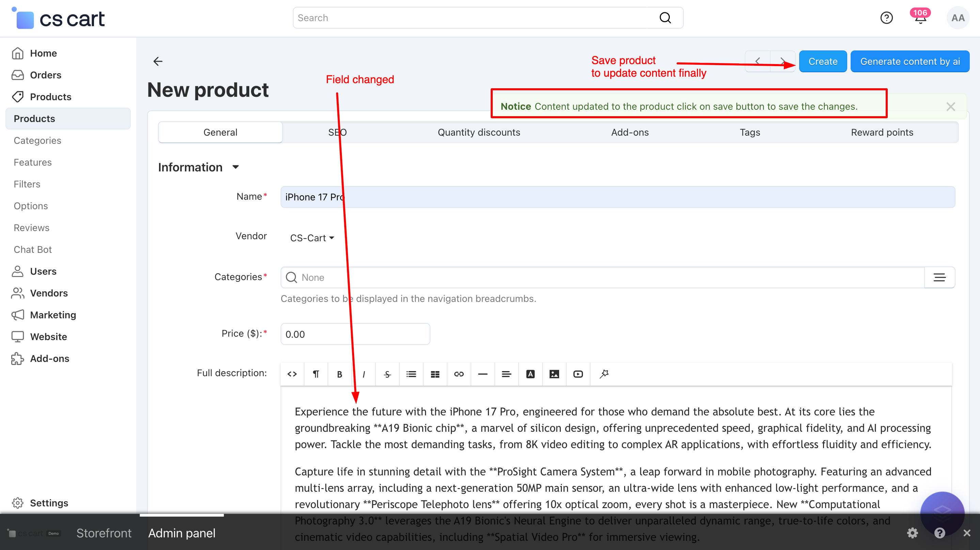Collapse the Information section

coord(236,167)
